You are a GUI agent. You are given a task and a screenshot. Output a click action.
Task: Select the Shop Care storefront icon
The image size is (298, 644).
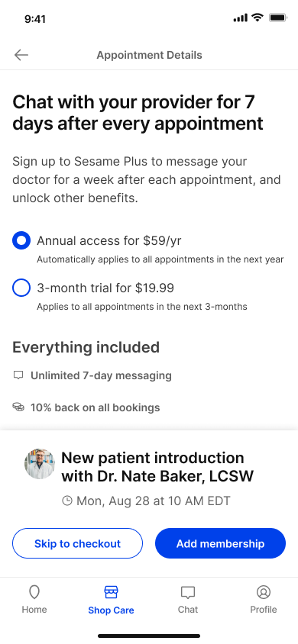[111, 592]
